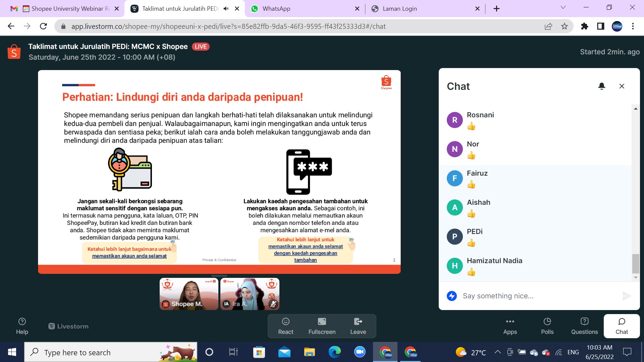The height and width of the screenshot is (362, 644).
Task: Click PEDi's avatar in chat
Action: 454,237
